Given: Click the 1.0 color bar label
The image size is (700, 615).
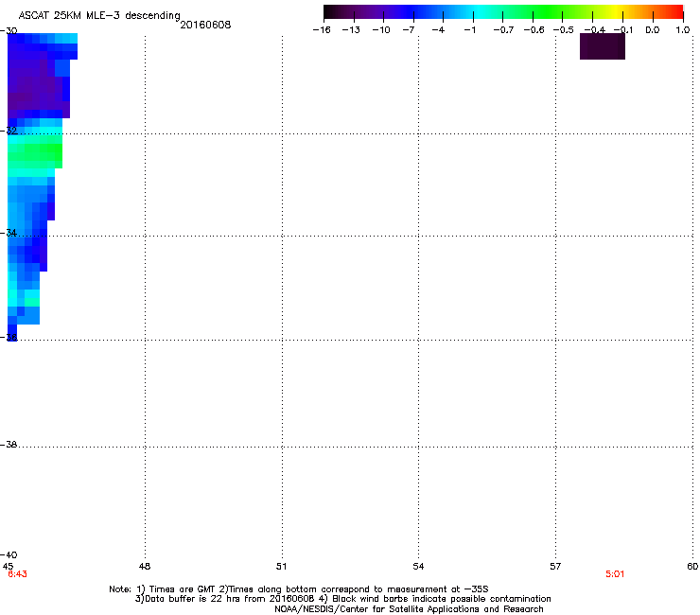Looking at the screenshot, I should tap(683, 30).
